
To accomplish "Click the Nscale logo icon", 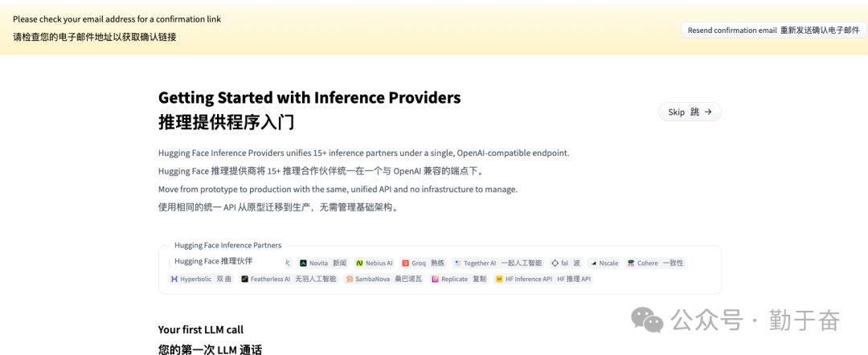I will coord(593,263).
